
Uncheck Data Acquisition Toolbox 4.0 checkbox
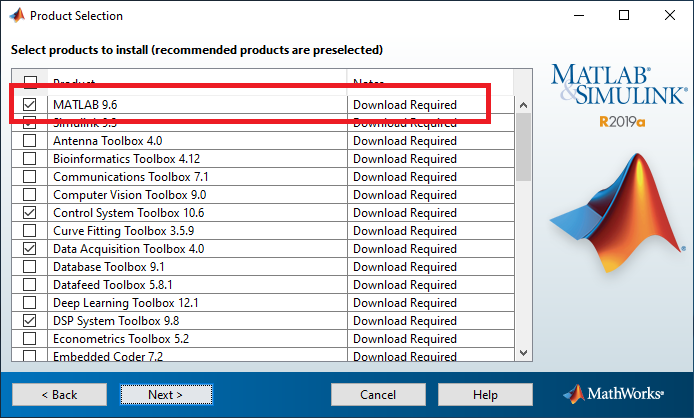(30, 248)
